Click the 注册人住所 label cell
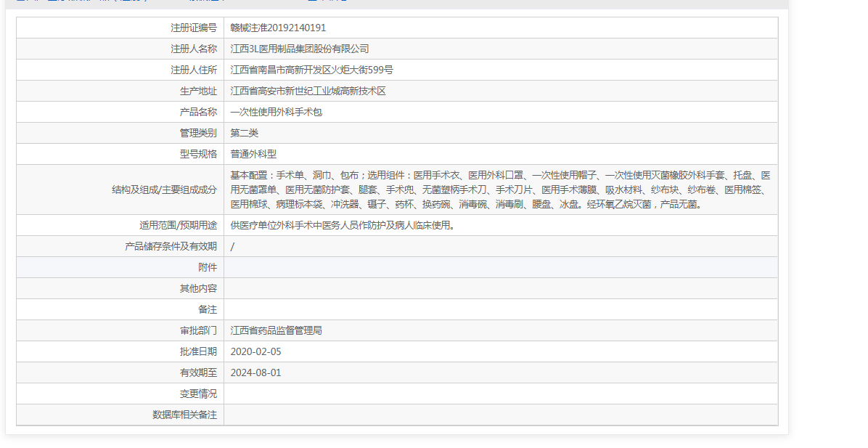Viewport: 868px width, 448px height. 120,70
